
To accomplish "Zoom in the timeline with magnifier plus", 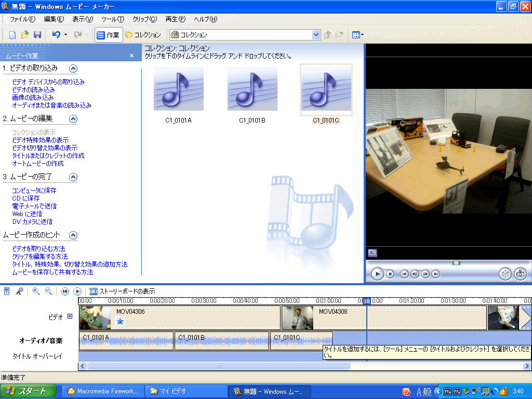I will [x=36, y=291].
